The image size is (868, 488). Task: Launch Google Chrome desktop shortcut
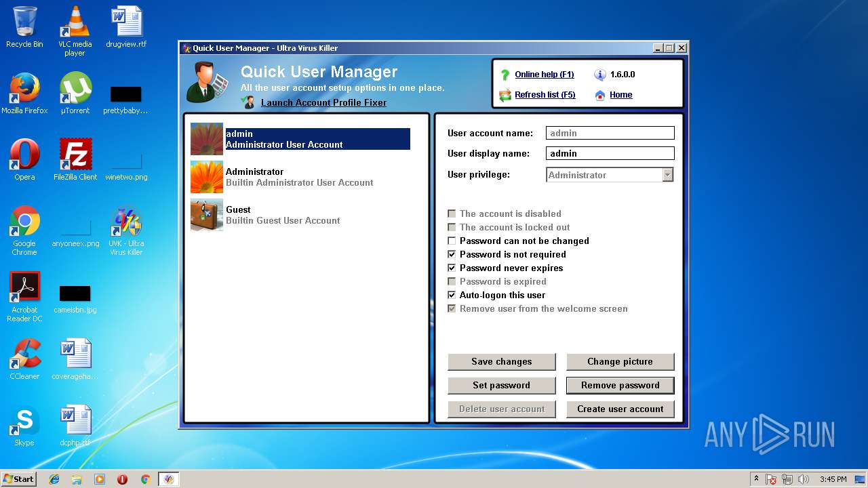24,230
